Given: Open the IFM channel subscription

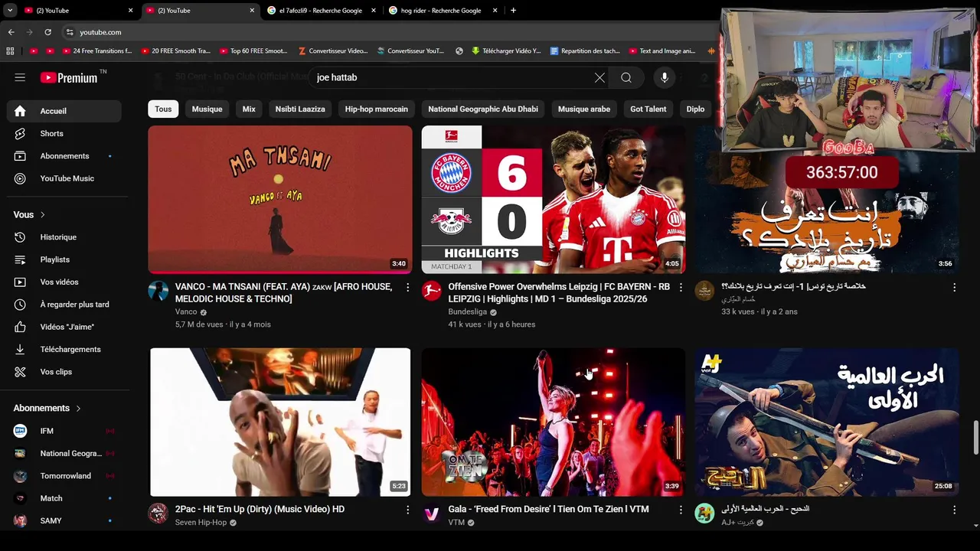Looking at the screenshot, I should click(64, 431).
